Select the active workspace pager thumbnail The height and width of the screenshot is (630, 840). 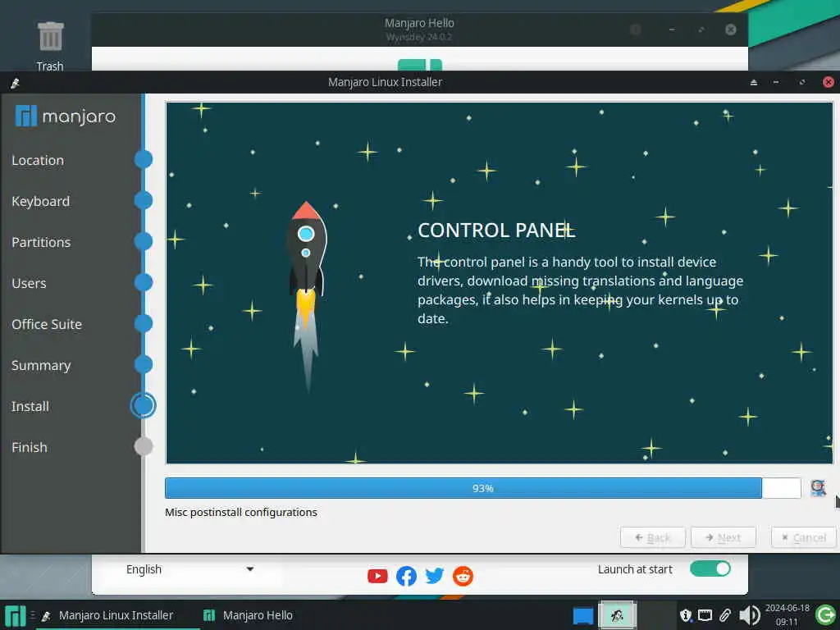pos(617,615)
